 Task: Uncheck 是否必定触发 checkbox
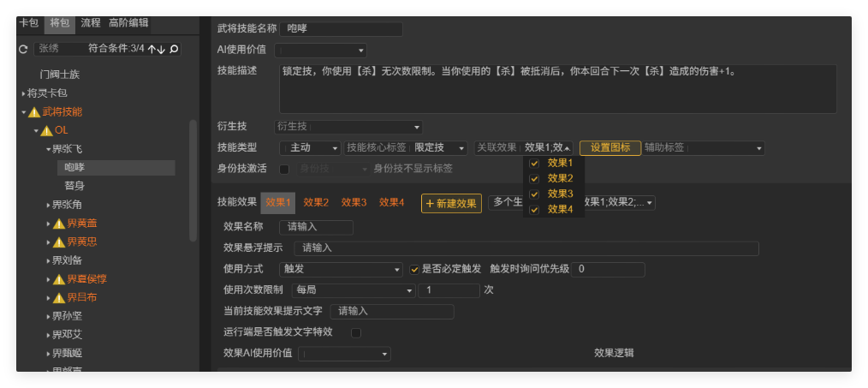click(x=414, y=270)
